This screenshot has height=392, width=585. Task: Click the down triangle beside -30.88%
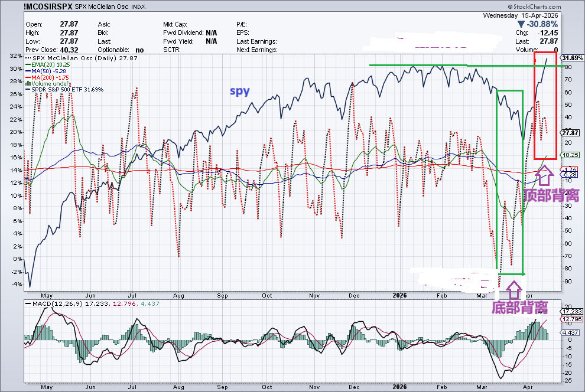coord(519,24)
